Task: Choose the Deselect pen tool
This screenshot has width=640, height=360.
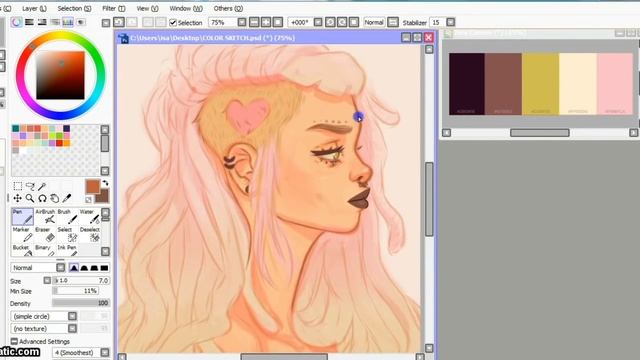Action: (89, 235)
